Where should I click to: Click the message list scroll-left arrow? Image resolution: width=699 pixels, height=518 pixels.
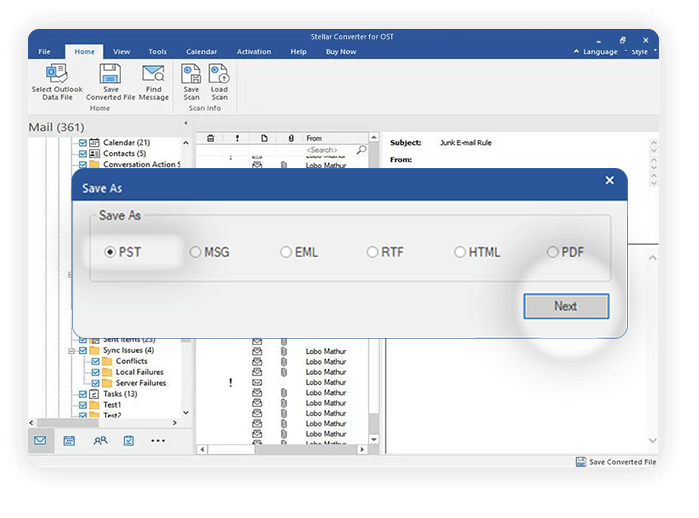(202, 449)
